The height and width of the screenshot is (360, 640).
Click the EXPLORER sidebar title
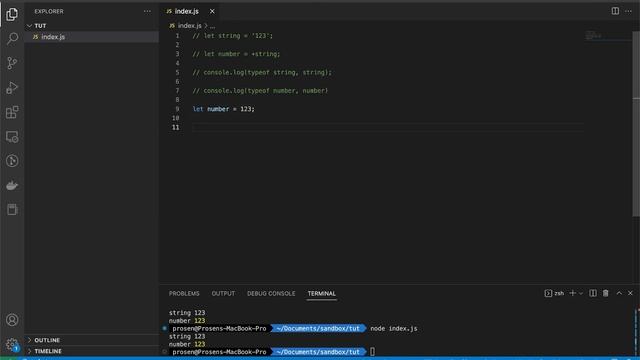[49, 11]
